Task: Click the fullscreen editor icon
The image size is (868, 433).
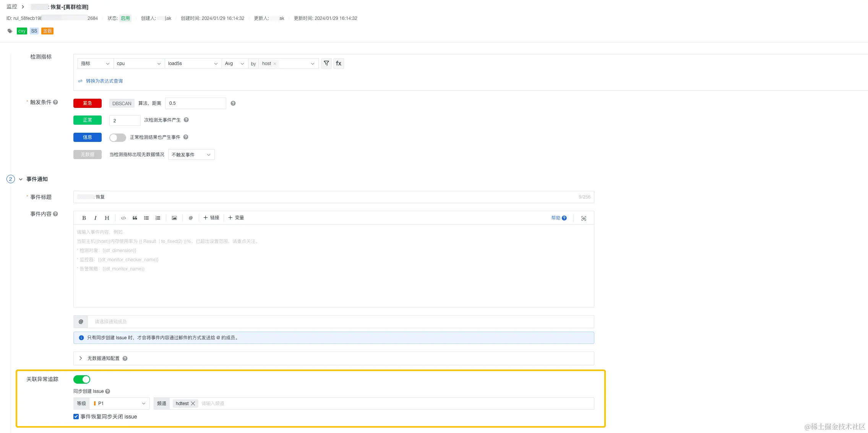Action: (x=584, y=218)
